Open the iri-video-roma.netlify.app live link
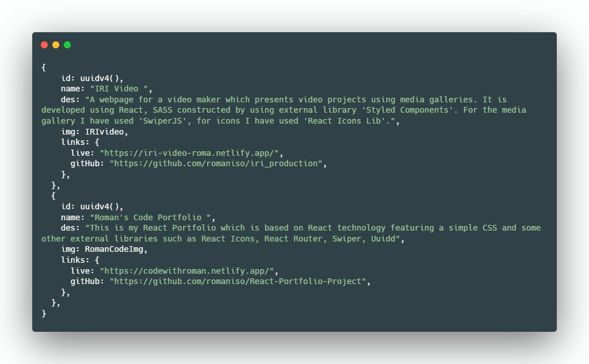This screenshot has height=364, width=589. tap(192, 153)
